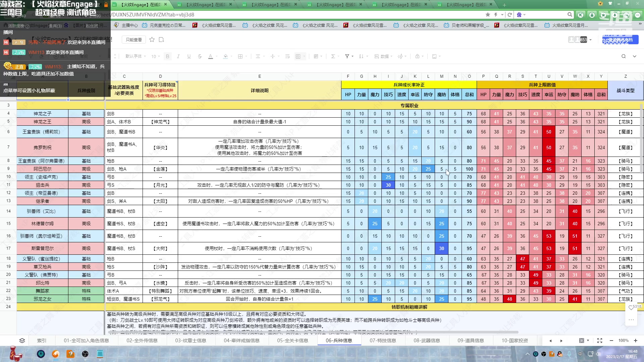This screenshot has width=644, height=362.
Task: Show overflow bookmarks with double chevron
Action: pos(640,24)
